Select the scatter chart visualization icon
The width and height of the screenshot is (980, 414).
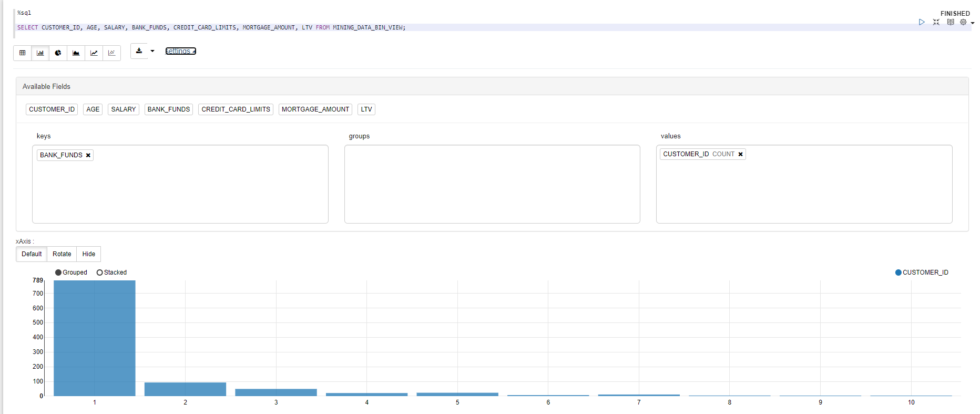click(111, 53)
